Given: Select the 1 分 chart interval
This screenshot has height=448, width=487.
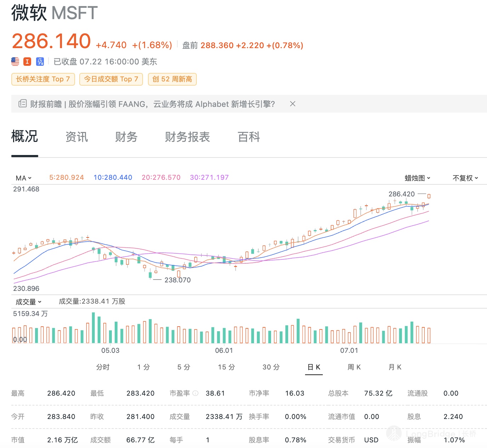Looking at the screenshot, I should [144, 367].
